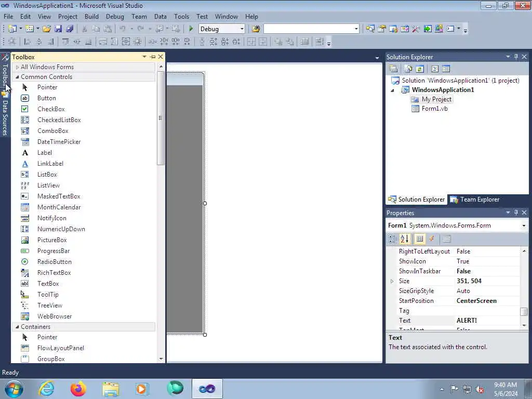Screen dimensions: 532x399
Task: Click View Designer icon in Solution Explorer
Action: pos(446,69)
